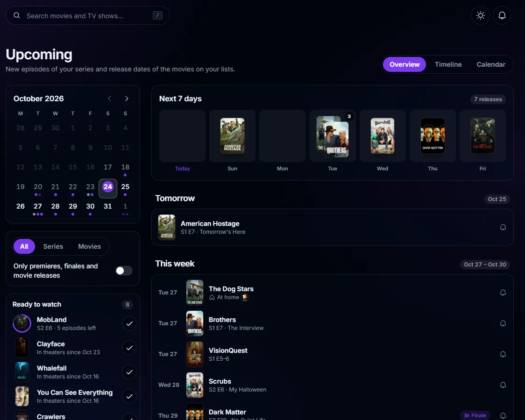Screen dimensions: 525x420
Task: Enable only premieres and finales toggle
Action: [x=124, y=271]
